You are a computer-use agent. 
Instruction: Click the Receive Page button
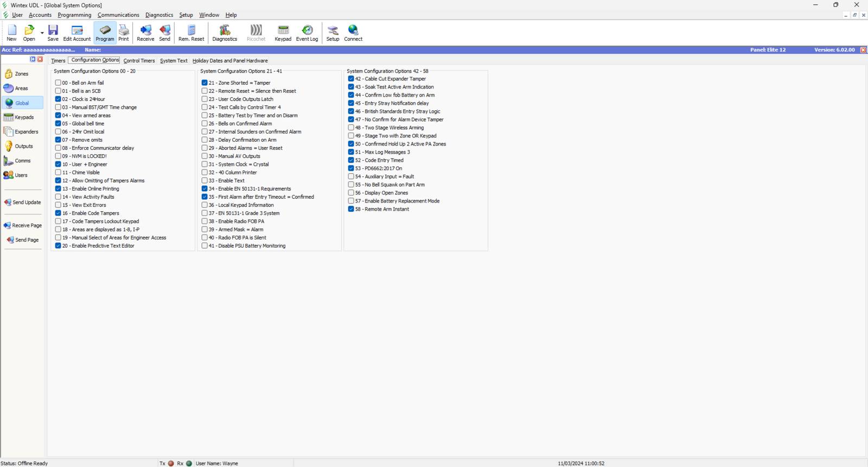coord(23,225)
